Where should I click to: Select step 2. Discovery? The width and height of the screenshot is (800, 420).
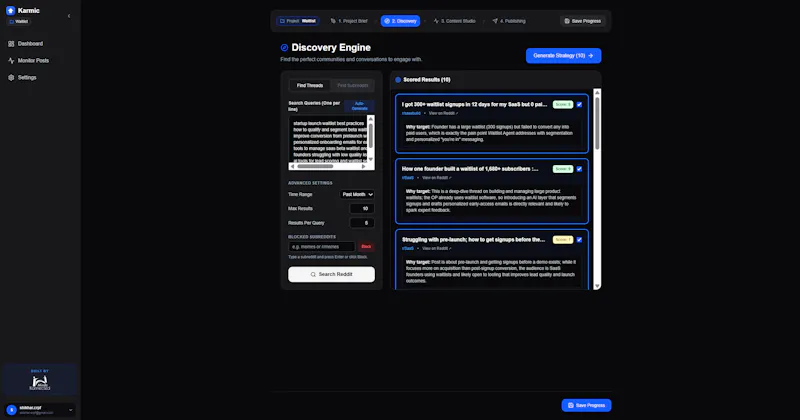[401, 21]
